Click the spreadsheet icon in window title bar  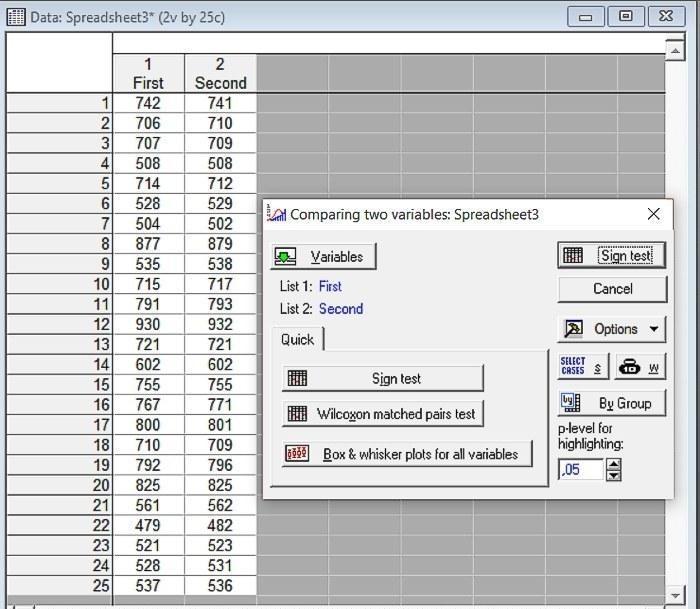[15, 17]
